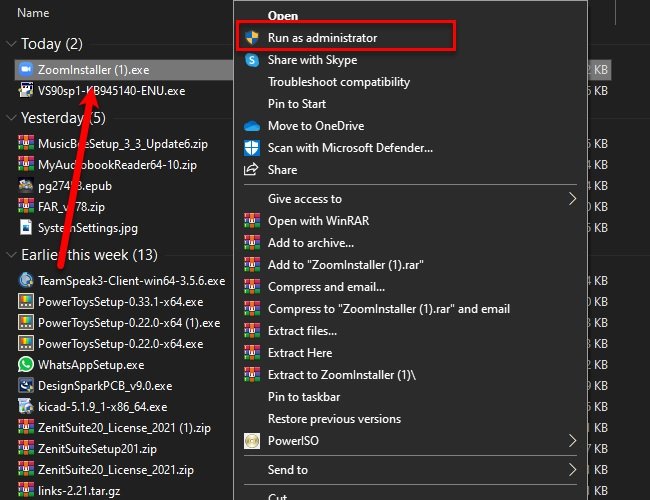Screen dimensions: 650x500
Task: Click WinRAR icon beside Extract files
Action: 252,331
